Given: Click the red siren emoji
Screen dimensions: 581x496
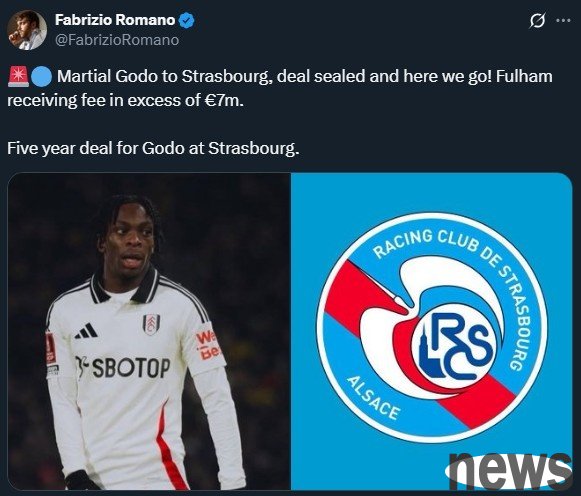Looking at the screenshot, I should pos(18,77).
